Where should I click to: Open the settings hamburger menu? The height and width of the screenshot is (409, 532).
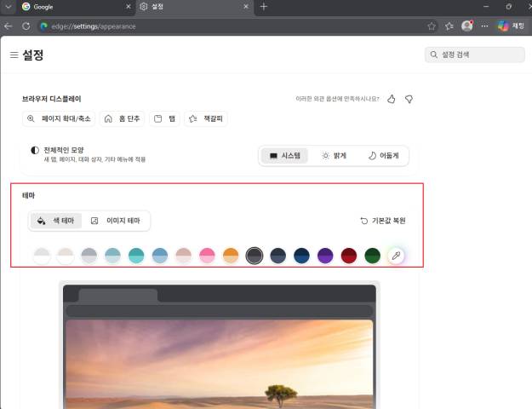click(14, 55)
